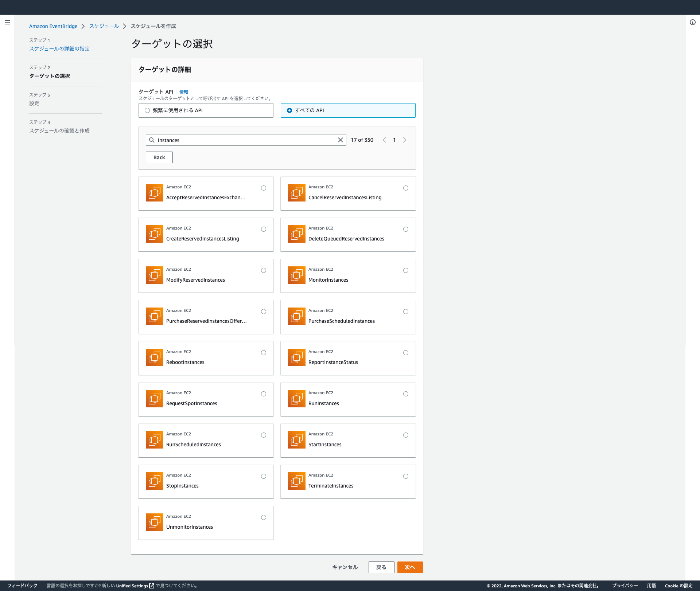Open フィードバック in the footer
700x591 pixels.
(x=22, y=586)
